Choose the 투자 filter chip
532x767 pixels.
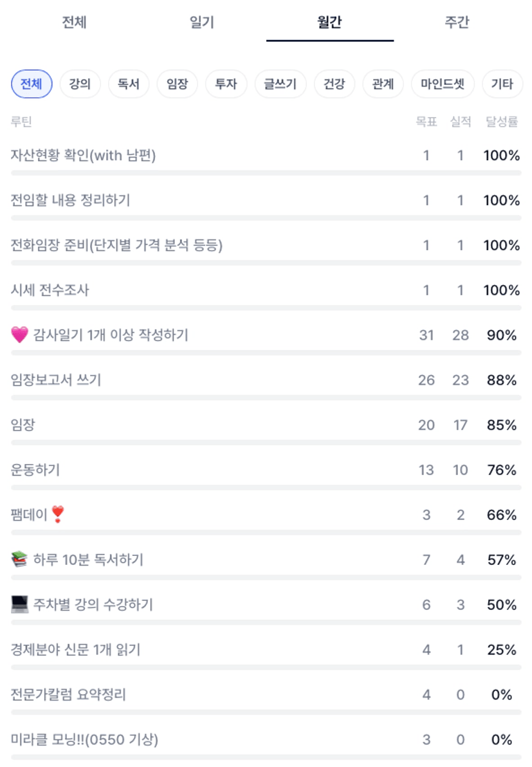226,84
